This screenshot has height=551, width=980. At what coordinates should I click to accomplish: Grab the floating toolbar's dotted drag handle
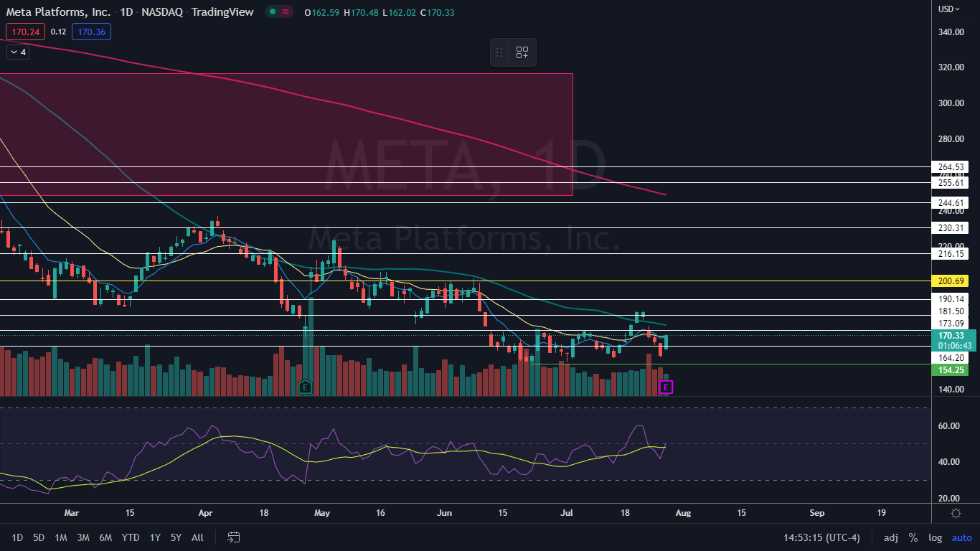point(499,52)
